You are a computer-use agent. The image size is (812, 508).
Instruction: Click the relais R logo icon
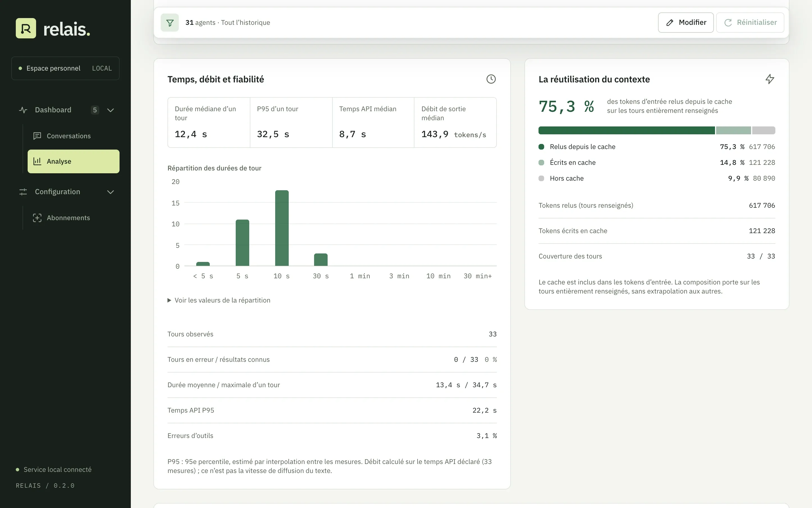(x=26, y=28)
